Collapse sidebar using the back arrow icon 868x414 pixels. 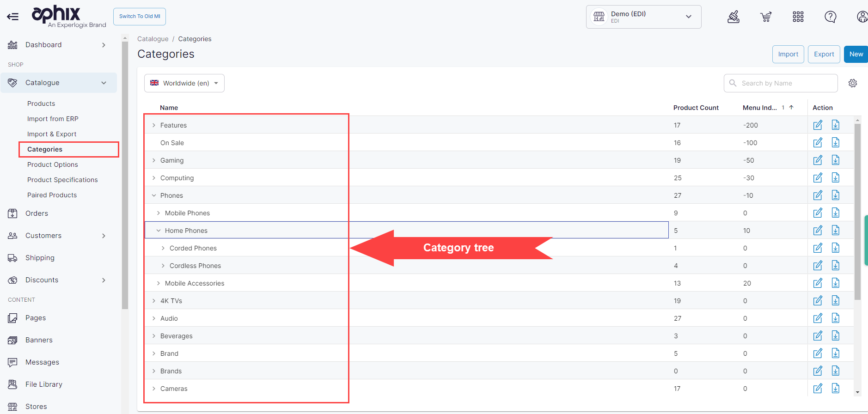pos(13,17)
